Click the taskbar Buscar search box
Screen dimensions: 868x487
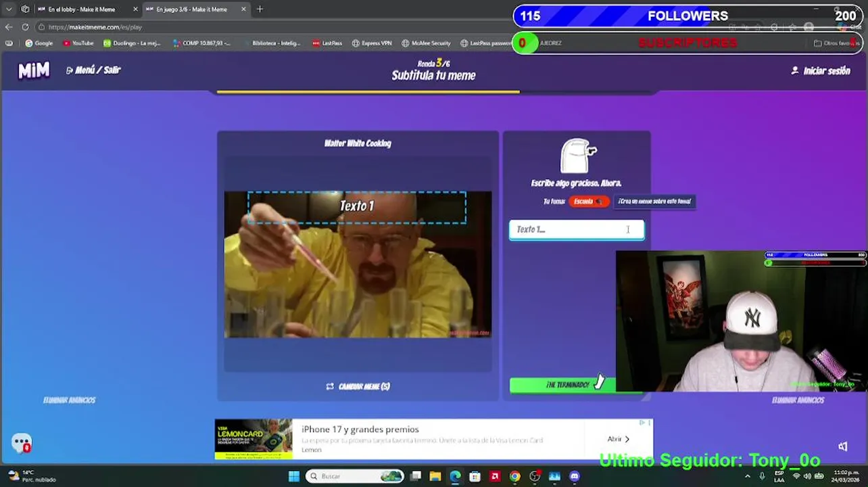(x=354, y=476)
